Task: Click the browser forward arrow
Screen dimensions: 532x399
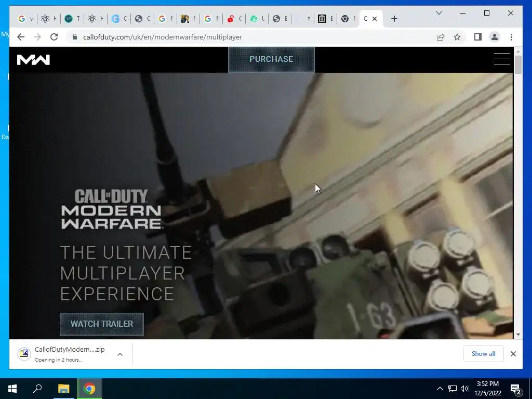Action: tap(37, 37)
